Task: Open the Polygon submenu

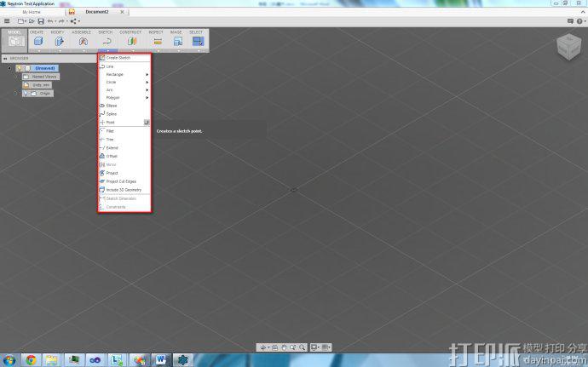Action: (x=124, y=97)
